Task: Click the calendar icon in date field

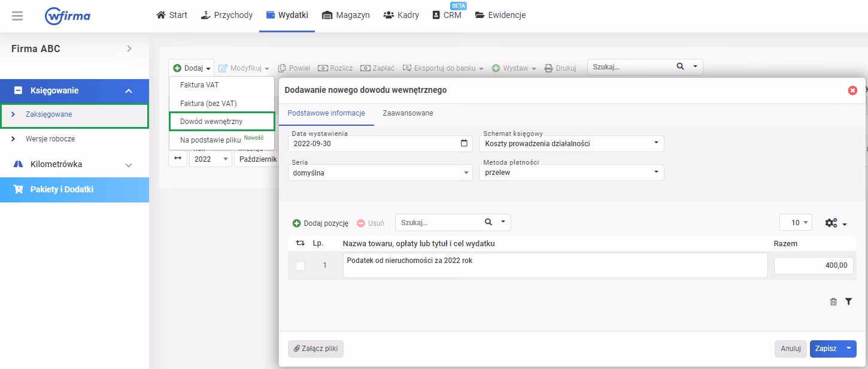Action: [x=464, y=144]
